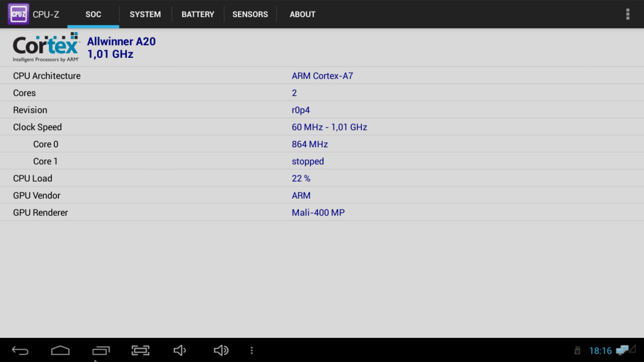Click the screenshot capture icon in navbar

(x=140, y=351)
